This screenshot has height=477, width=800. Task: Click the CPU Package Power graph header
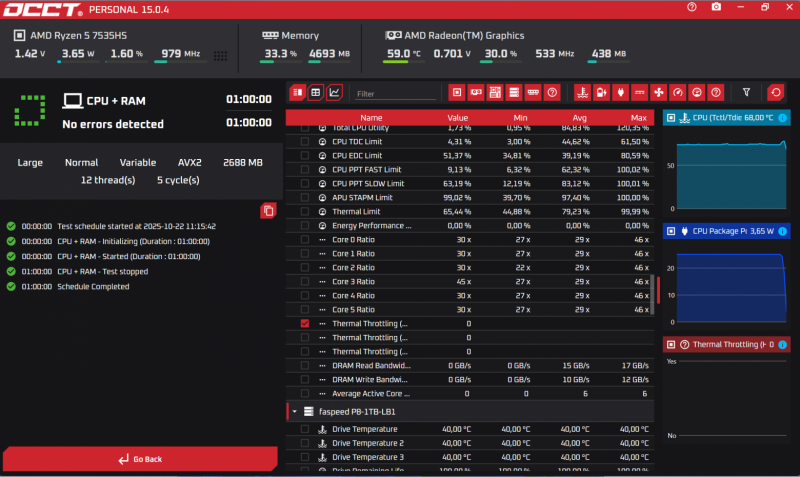pyautogui.click(x=727, y=231)
